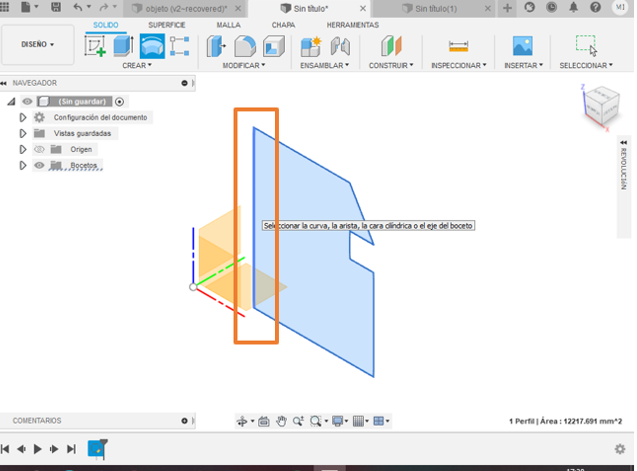Open the rectangular pattern tool icon
Viewport: 637px width, 471px height.
click(x=179, y=46)
